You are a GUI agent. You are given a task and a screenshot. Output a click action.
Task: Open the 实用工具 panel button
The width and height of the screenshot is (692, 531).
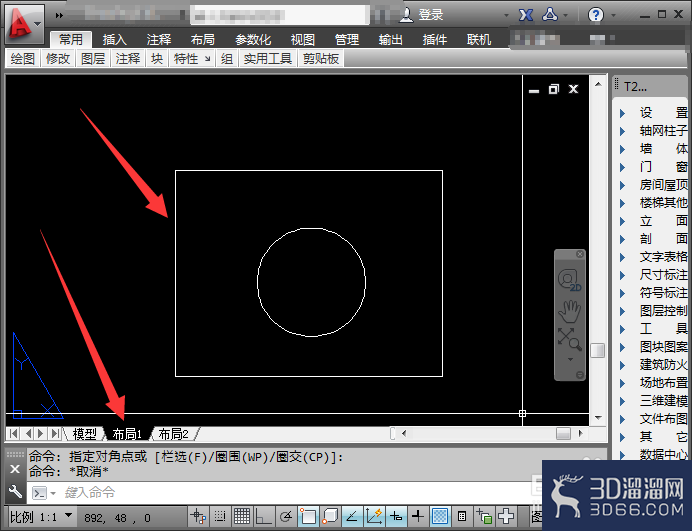[268, 58]
